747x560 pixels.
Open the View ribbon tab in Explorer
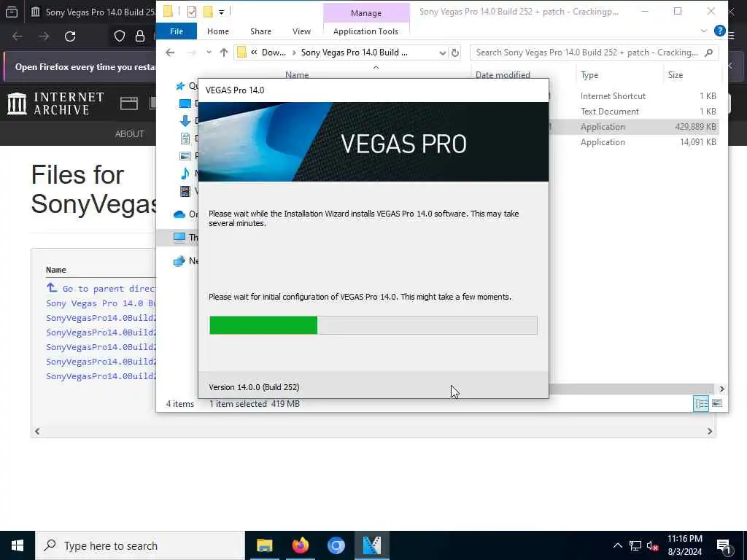click(301, 31)
